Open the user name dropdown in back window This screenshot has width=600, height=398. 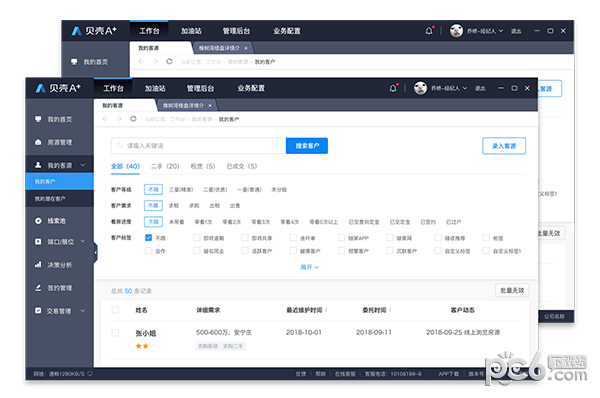coord(485,31)
